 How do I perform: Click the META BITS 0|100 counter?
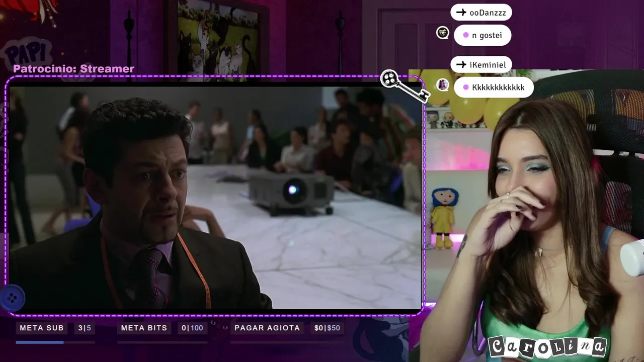click(192, 328)
